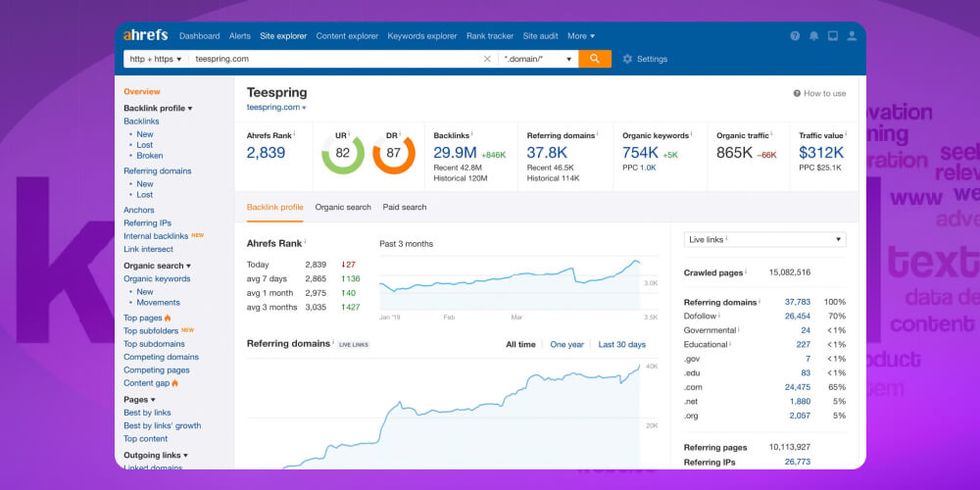Open the Live links dropdown
Image resolution: width=980 pixels, height=490 pixels.
[x=764, y=239]
